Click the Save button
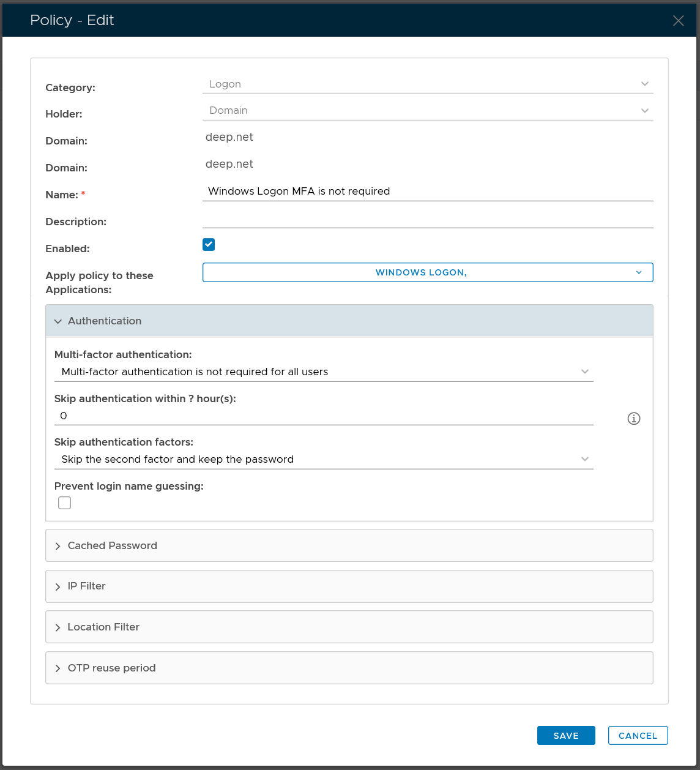 point(566,736)
